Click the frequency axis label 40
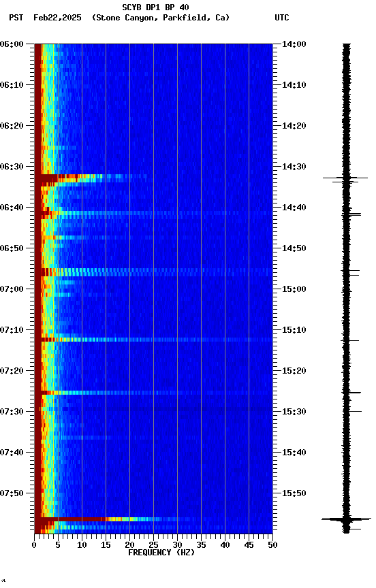376x588 pixels. pos(225,545)
